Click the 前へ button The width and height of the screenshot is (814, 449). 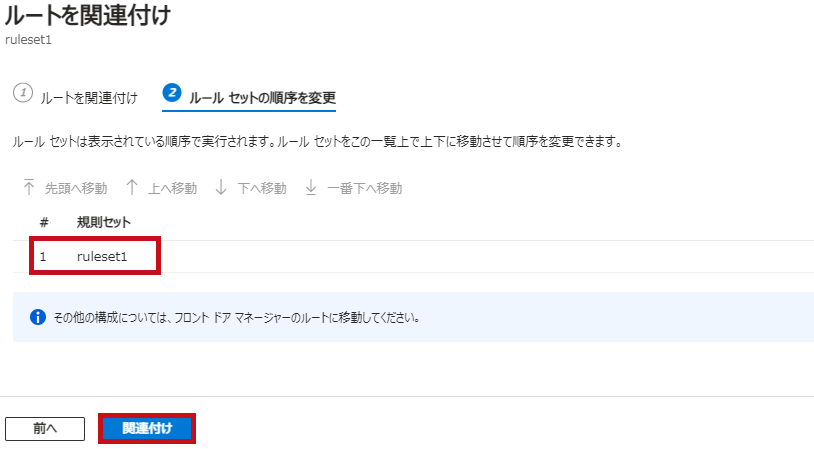[x=45, y=429]
